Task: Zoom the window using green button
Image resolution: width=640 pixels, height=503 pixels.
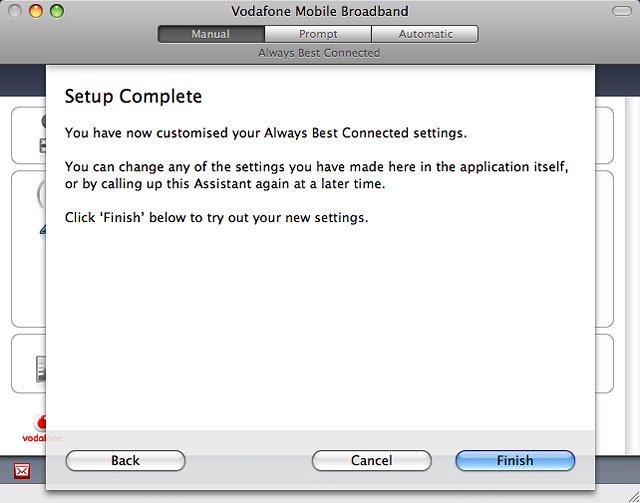Action: tap(56, 11)
